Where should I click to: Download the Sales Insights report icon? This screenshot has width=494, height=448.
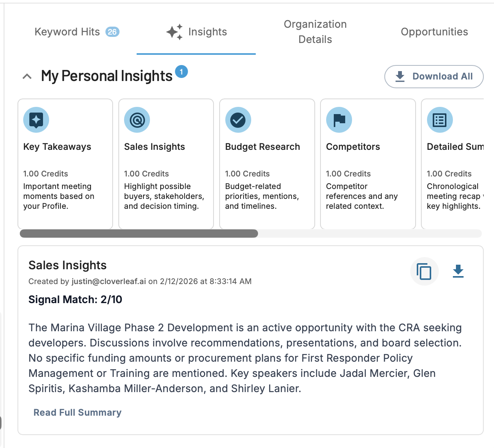(x=458, y=272)
